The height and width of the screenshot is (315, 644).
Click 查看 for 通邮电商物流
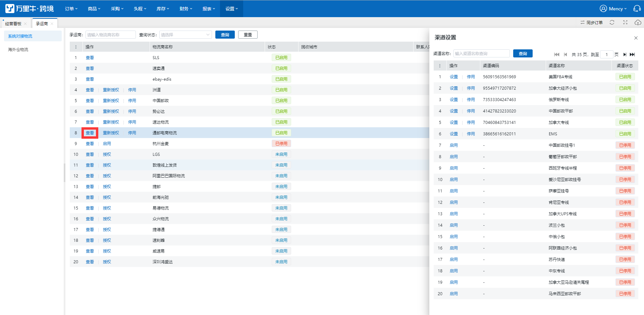click(x=90, y=133)
